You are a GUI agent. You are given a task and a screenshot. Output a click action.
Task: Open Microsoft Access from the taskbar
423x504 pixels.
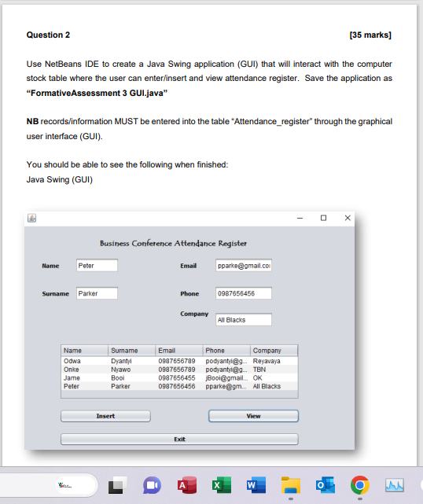click(187, 484)
